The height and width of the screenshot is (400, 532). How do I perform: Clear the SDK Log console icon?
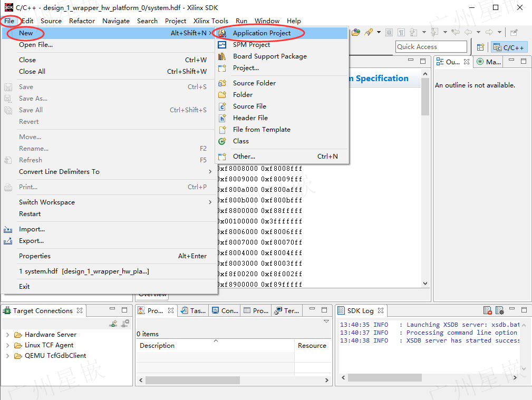pyautogui.click(x=488, y=310)
